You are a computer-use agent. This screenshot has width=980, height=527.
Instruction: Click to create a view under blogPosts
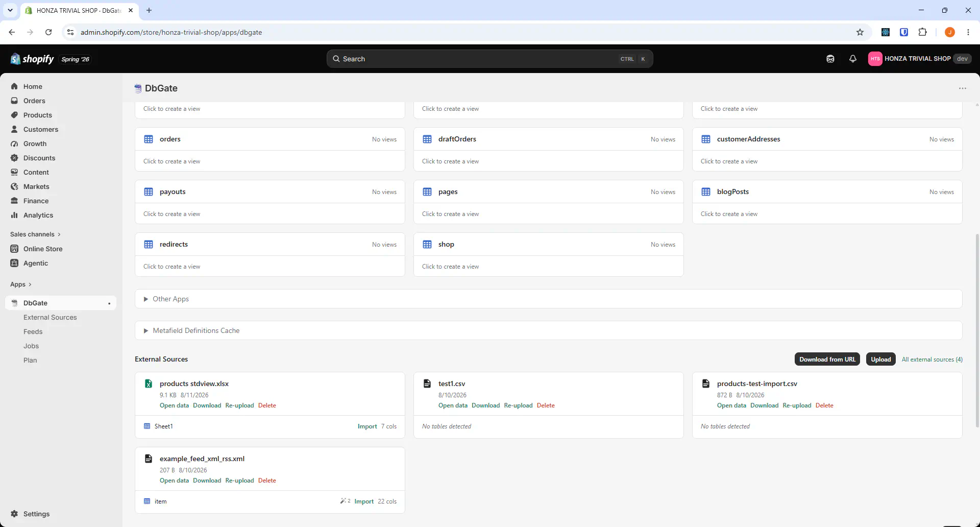pyautogui.click(x=729, y=214)
